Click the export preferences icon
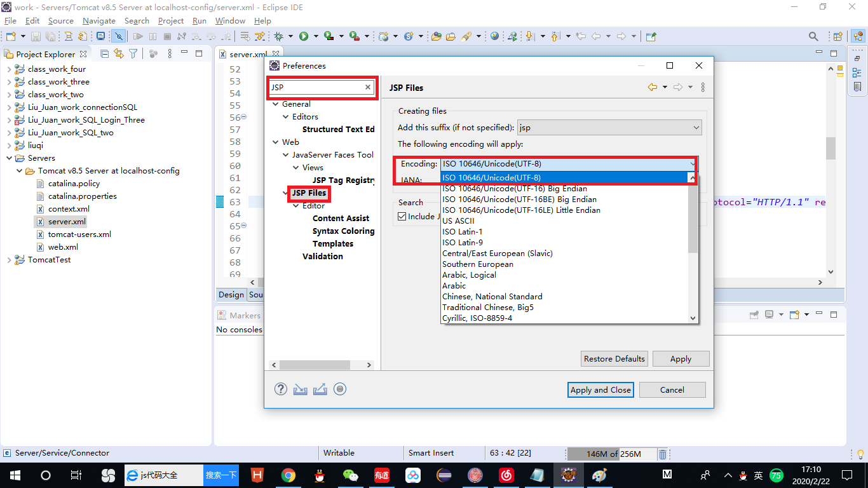Screen dimensions: 868x488 click(x=320, y=390)
